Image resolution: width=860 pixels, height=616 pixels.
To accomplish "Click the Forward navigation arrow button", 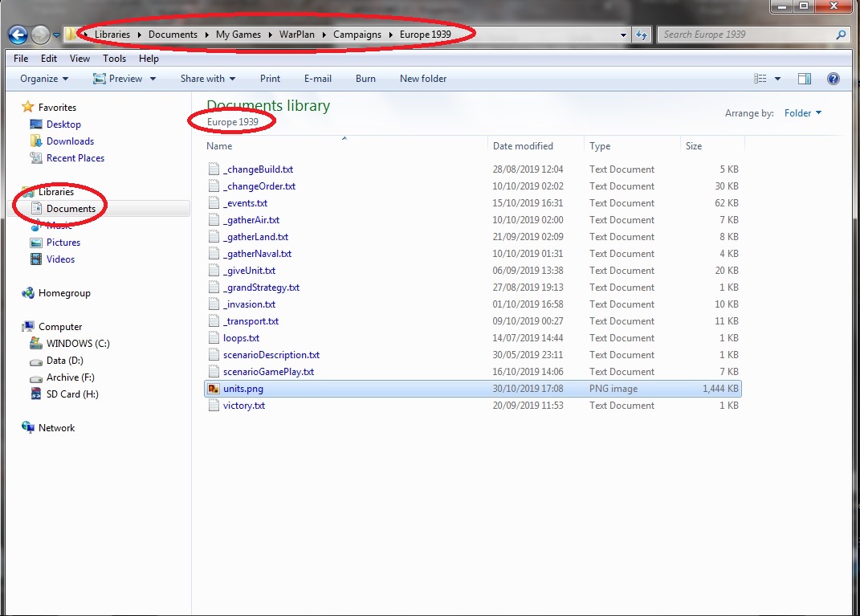I will [40, 35].
